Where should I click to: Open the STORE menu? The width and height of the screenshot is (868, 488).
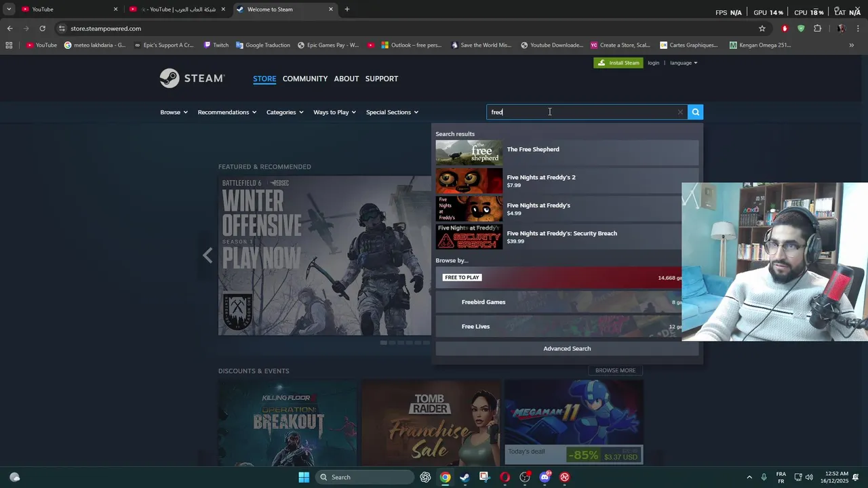[264, 79]
